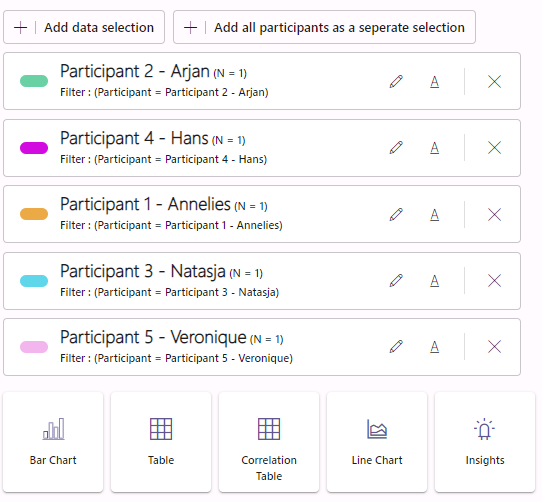Open the Bar Chart visualization
This screenshot has width=542, height=502.
point(53,442)
